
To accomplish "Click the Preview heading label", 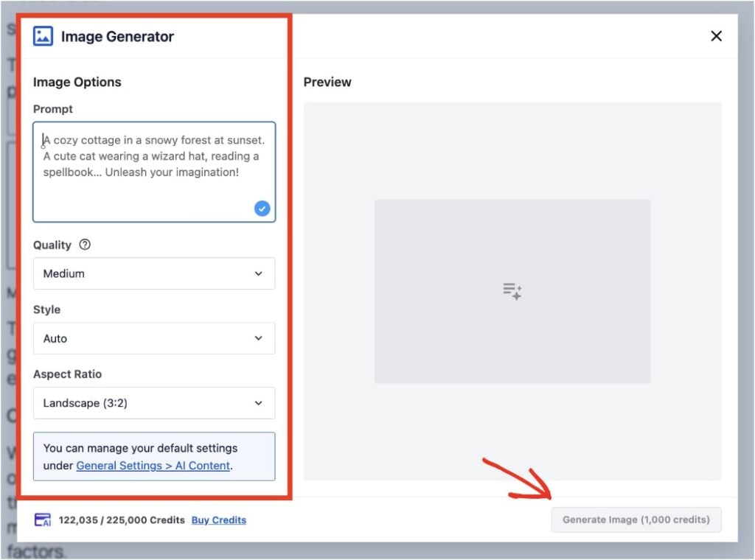I will 327,82.
